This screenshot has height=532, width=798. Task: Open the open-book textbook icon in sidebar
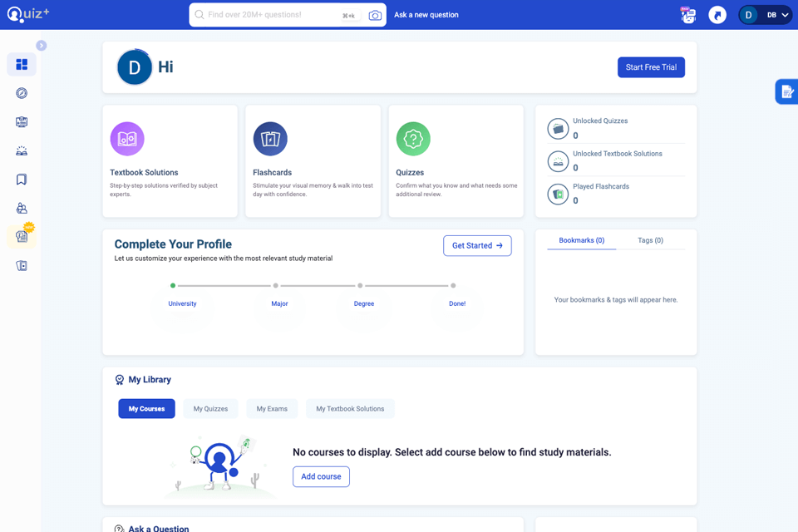coord(22,150)
